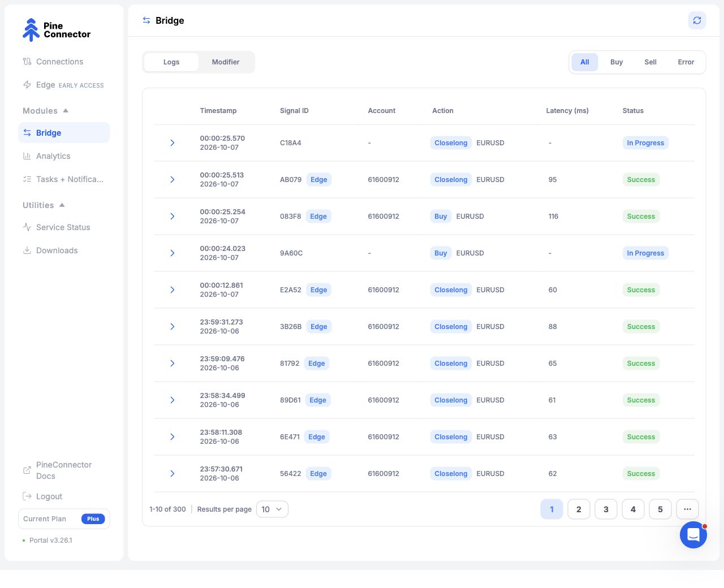
Task: Click the Bridge swap icon in sidebar
Action: pyautogui.click(x=27, y=133)
